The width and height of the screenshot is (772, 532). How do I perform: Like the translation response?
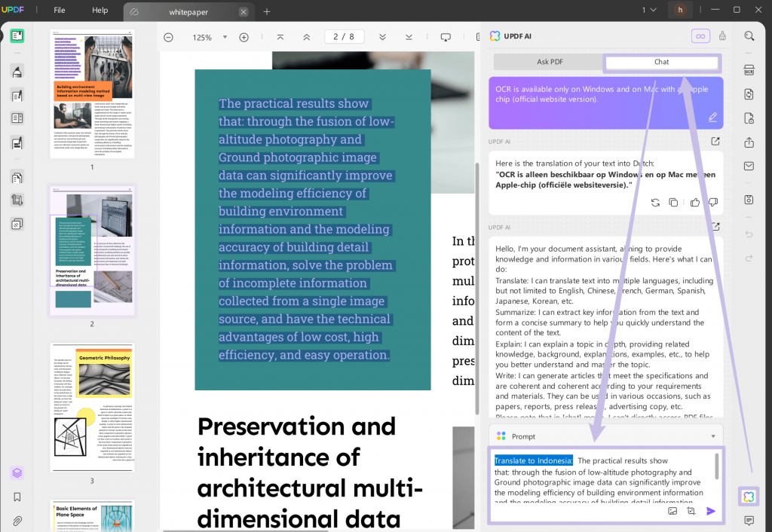click(x=694, y=203)
